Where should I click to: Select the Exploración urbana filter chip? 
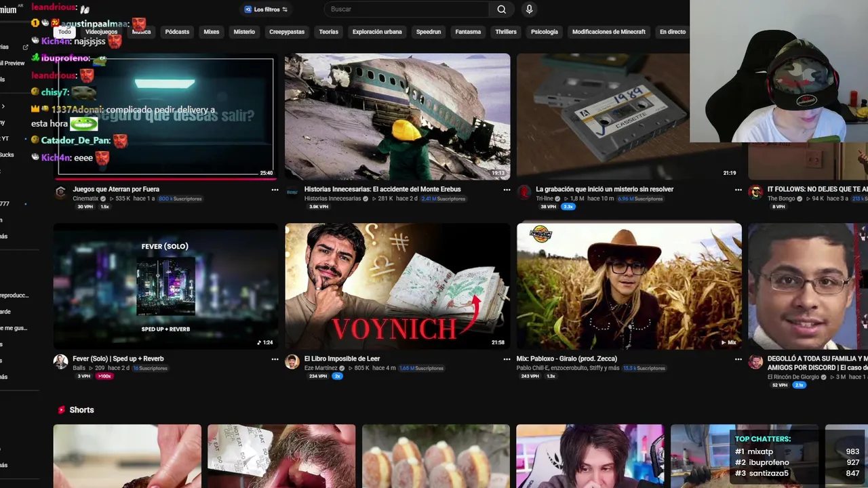pyautogui.click(x=377, y=32)
